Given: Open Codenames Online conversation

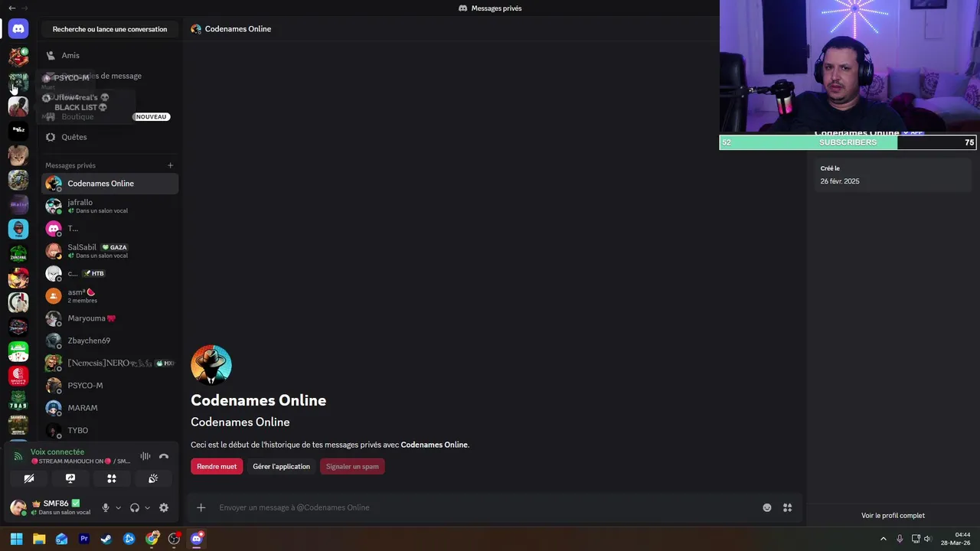Looking at the screenshot, I should (110, 184).
